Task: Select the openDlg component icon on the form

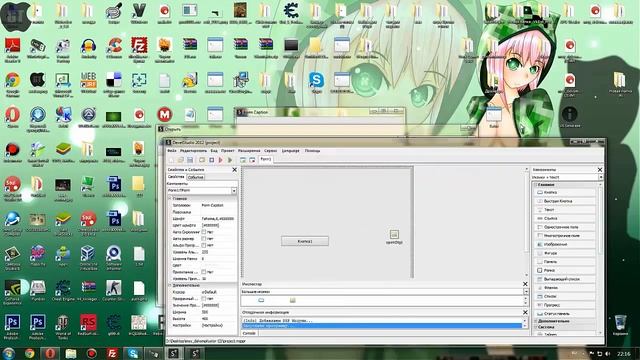Action: (394, 234)
